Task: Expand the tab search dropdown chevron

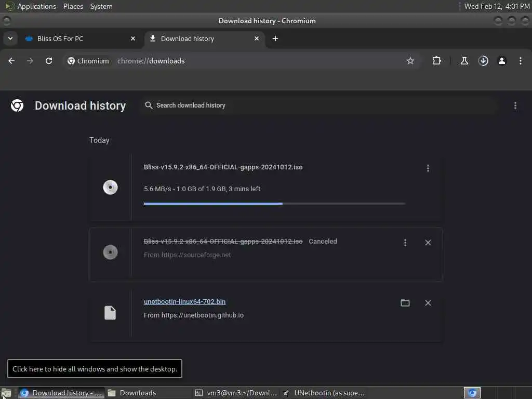Action: [10, 38]
